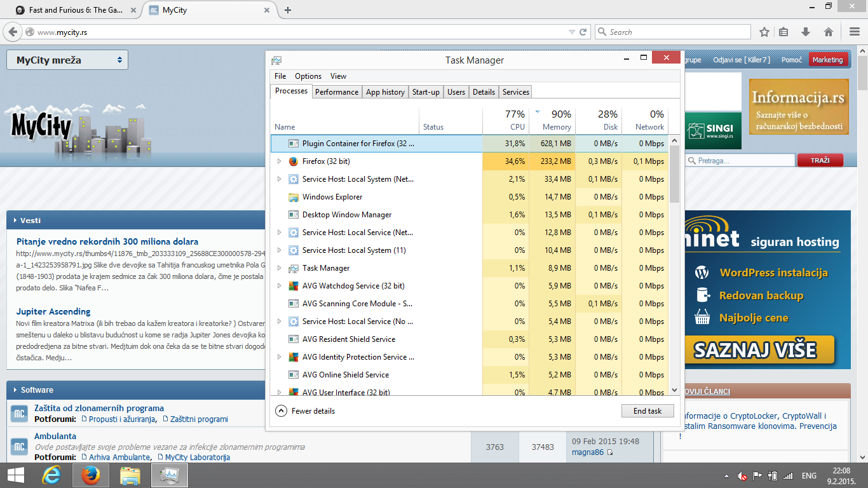The width and height of the screenshot is (868, 488).
Task: Click ENG language indicator in tray
Action: [x=809, y=475]
